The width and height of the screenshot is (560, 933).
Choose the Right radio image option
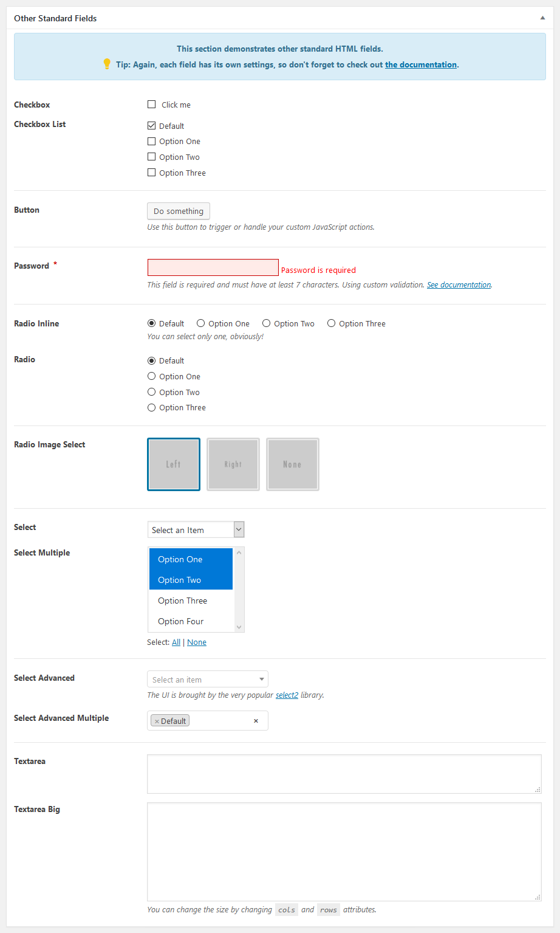[233, 464]
